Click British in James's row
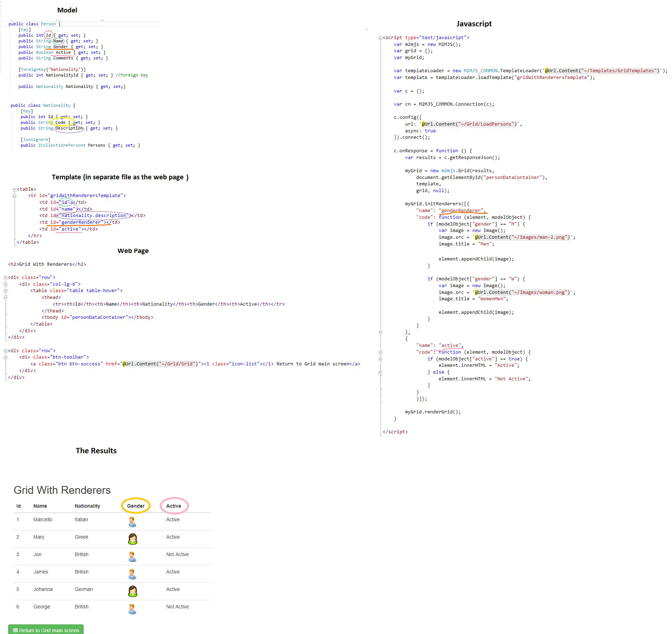The height and width of the screenshot is (634, 672). pyautogui.click(x=82, y=572)
